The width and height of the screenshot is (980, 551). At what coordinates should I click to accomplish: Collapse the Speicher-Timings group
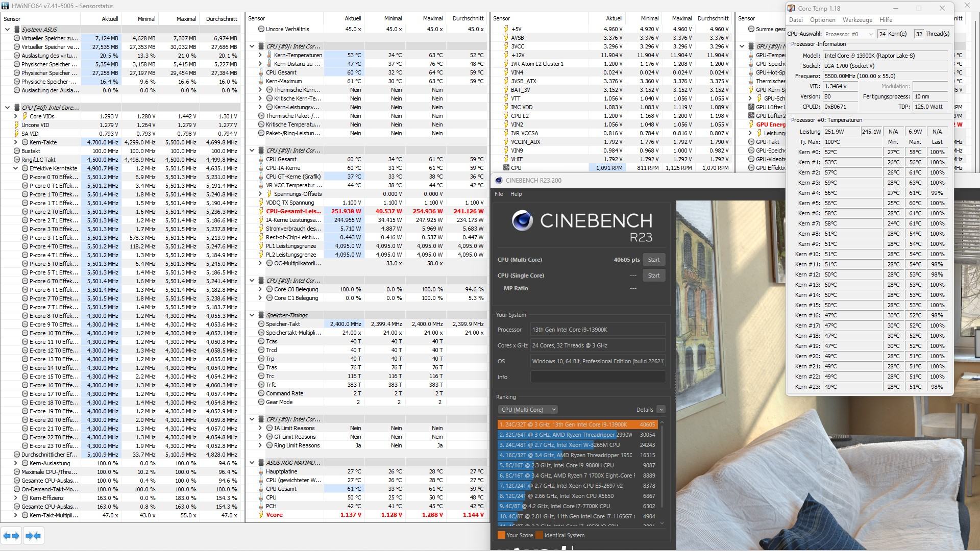click(252, 315)
